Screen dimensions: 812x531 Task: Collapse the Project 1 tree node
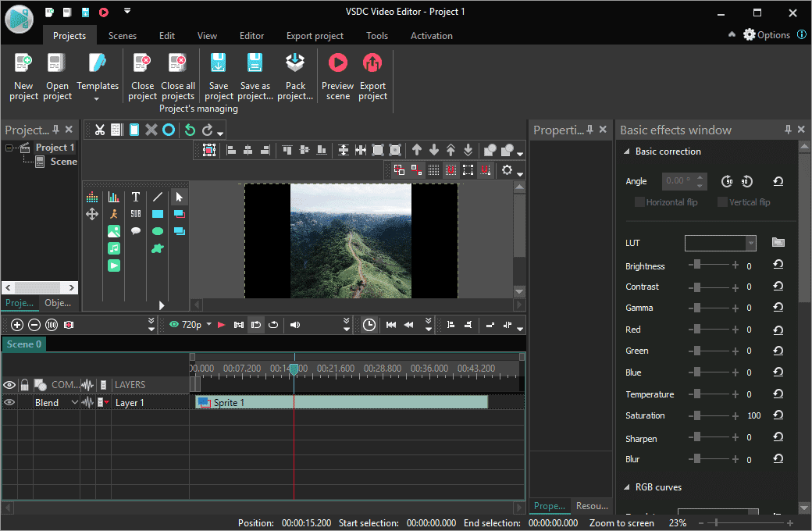pyautogui.click(x=9, y=148)
